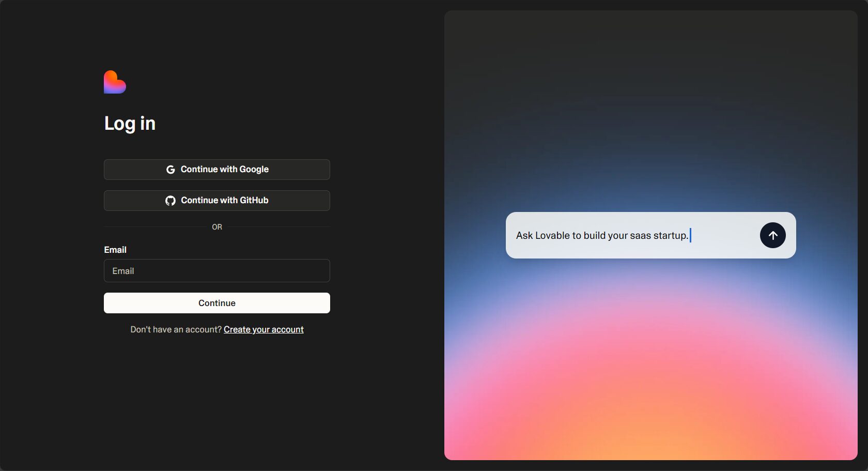Click the 'Don't have an account?' text
Viewport: 868px width, 471px height.
(x=176, y=330)
